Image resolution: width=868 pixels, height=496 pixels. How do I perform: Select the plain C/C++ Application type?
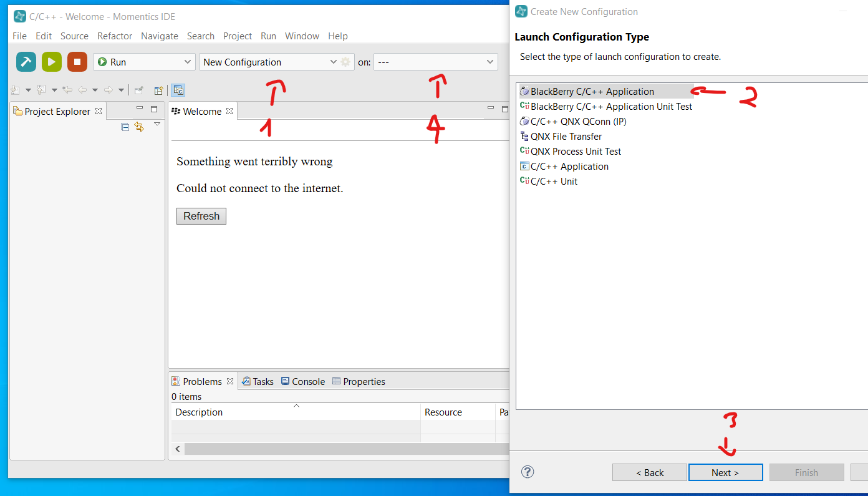click(564, 166)
